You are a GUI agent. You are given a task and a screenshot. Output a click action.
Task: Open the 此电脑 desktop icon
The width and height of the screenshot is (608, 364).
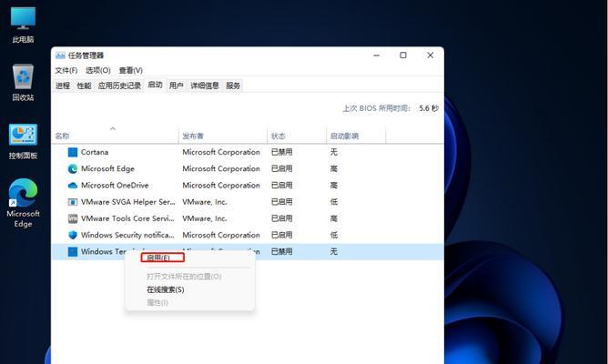point(23,25)
